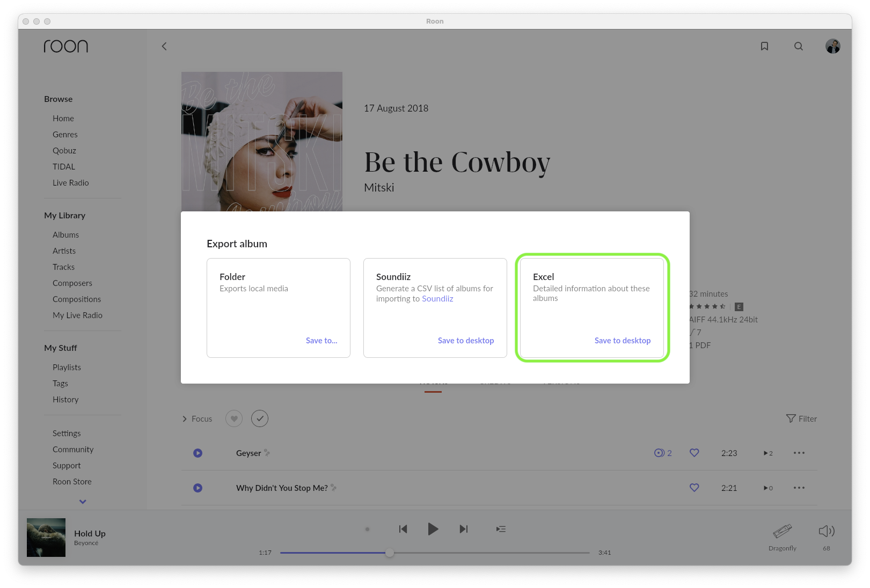Play the Geyser track
Screen dimensions: 870x588
(x=198, y=453)
